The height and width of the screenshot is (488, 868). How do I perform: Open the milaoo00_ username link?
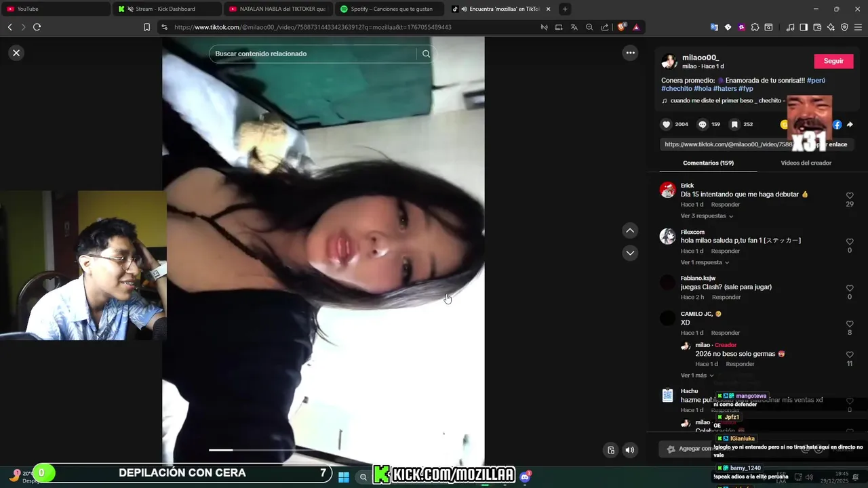pos(701,58)
